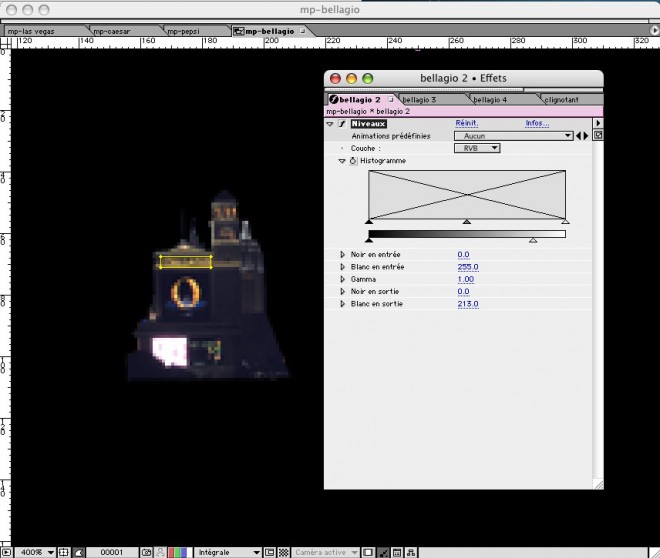The height and width of the screenshot is (558, 660).
Task: Expand the Gamma property
Action: click(342, 279)
